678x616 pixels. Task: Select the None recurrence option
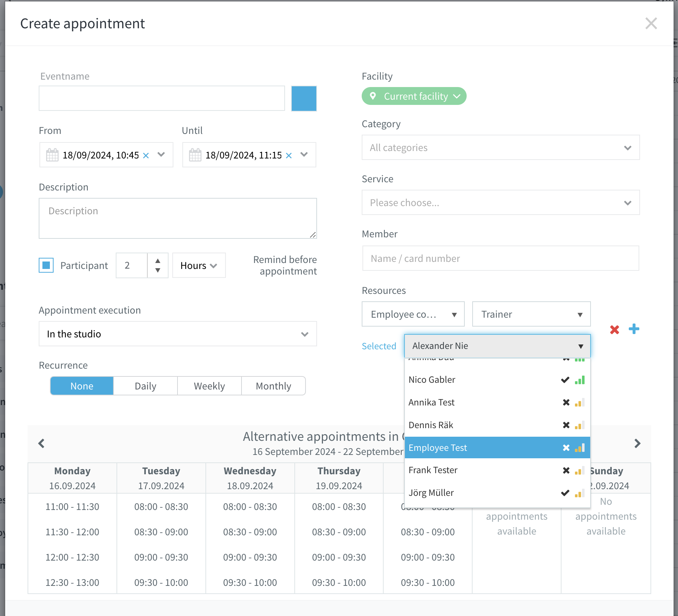[82, 386]
